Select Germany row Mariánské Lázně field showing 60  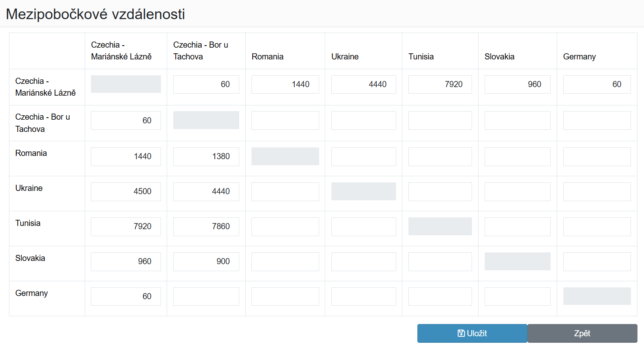126,296
